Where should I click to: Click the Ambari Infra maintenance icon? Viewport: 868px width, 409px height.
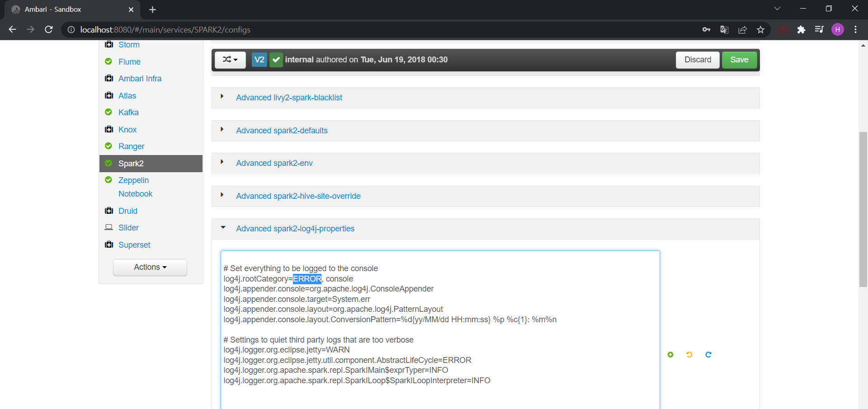pos(109,78)
